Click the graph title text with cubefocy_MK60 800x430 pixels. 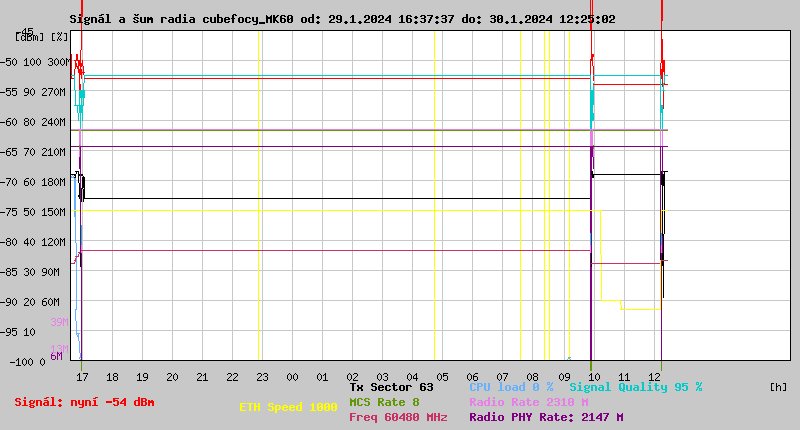click(342, 19)
